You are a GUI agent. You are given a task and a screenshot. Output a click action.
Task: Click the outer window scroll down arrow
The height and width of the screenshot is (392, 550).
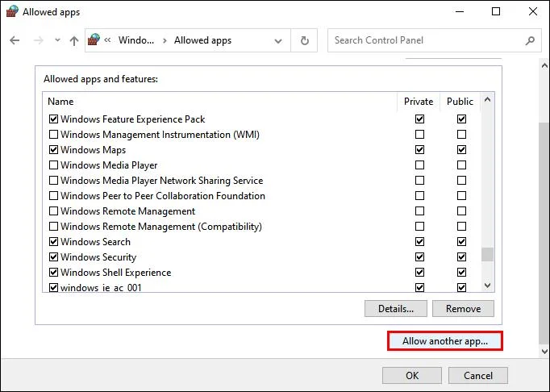(x=544, y=351)
